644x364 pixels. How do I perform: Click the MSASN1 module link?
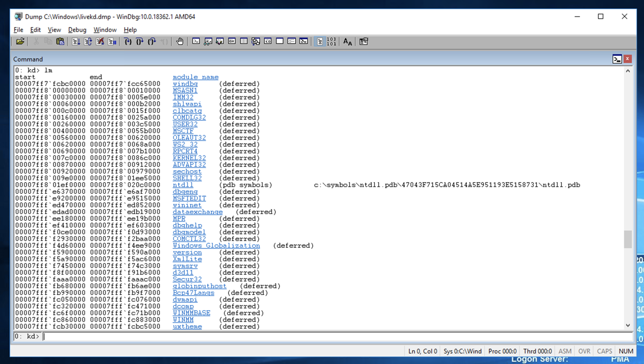coord(185,90)
